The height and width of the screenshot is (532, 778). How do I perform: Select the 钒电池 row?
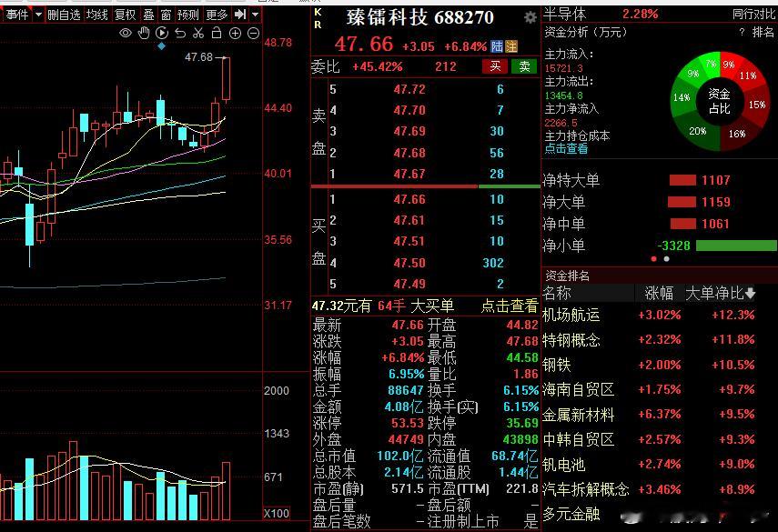tap(659, 465)
